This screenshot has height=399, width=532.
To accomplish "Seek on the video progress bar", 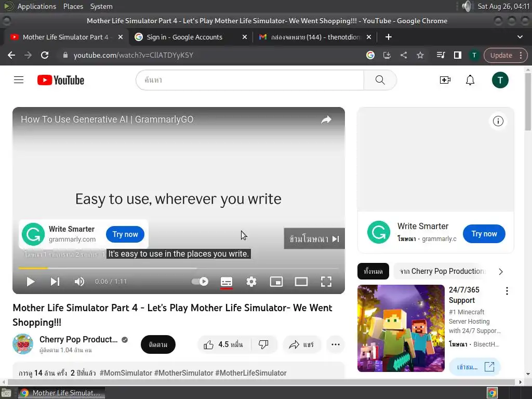I will [x=179, y=268].
